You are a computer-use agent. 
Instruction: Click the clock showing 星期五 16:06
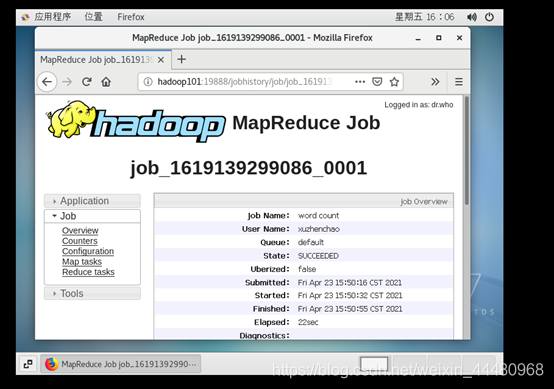pos(424,17)
